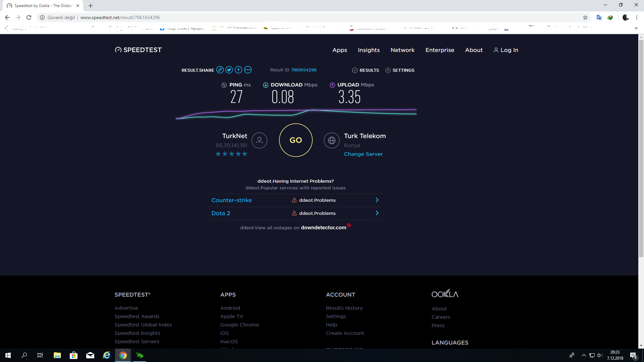Image resolution: width=644 pixels, height=362 pixels.
Task: Click the Turk Telekom globe server icon
Action: 332,140
